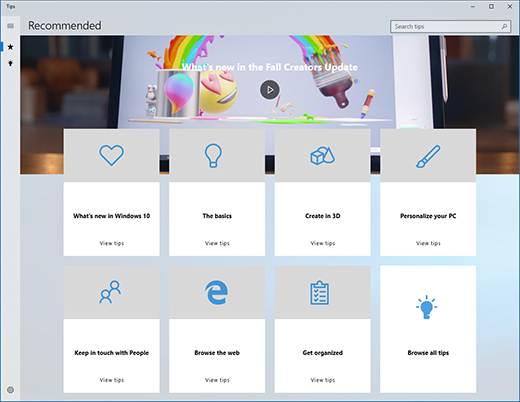The height and width of the screenshot is (402, 520).
Task: Click the clipboard checklist icon on Get organized card
Action: point(320,293)
